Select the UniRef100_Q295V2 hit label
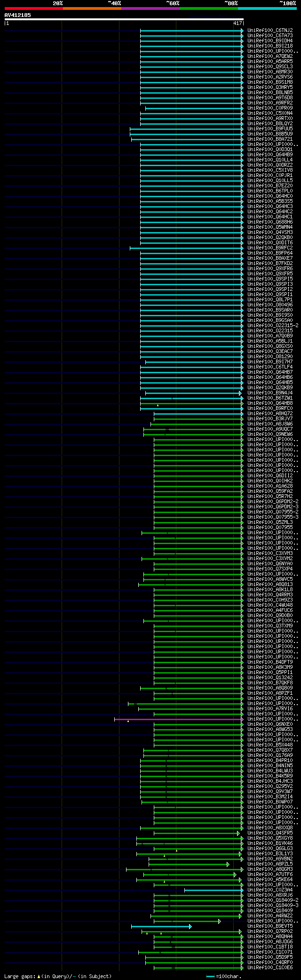The image size is (301, 980). pyautogui.click(x=270, y=787)
